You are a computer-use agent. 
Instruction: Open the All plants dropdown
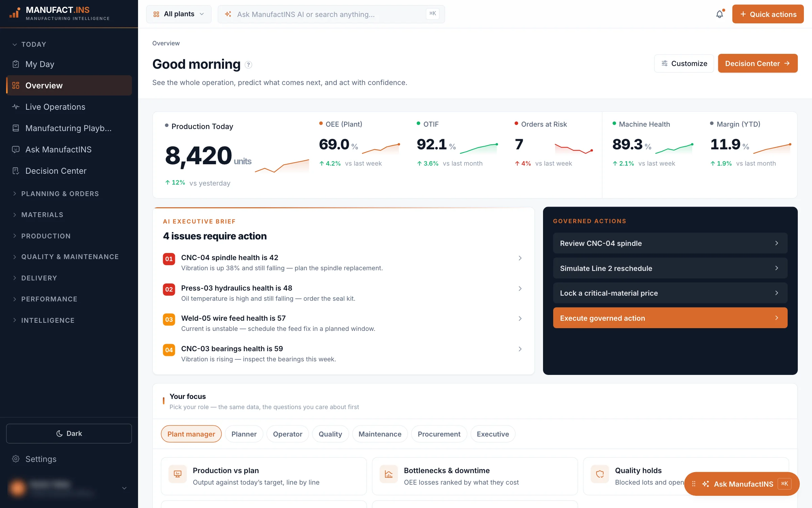tap(179, 14)
